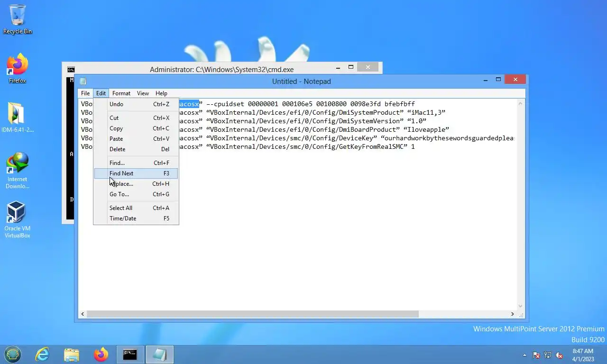Choose Undo from the Edit menu
Image resolution: width=607 pixels, height=364 pixels.
click(136, 104)
